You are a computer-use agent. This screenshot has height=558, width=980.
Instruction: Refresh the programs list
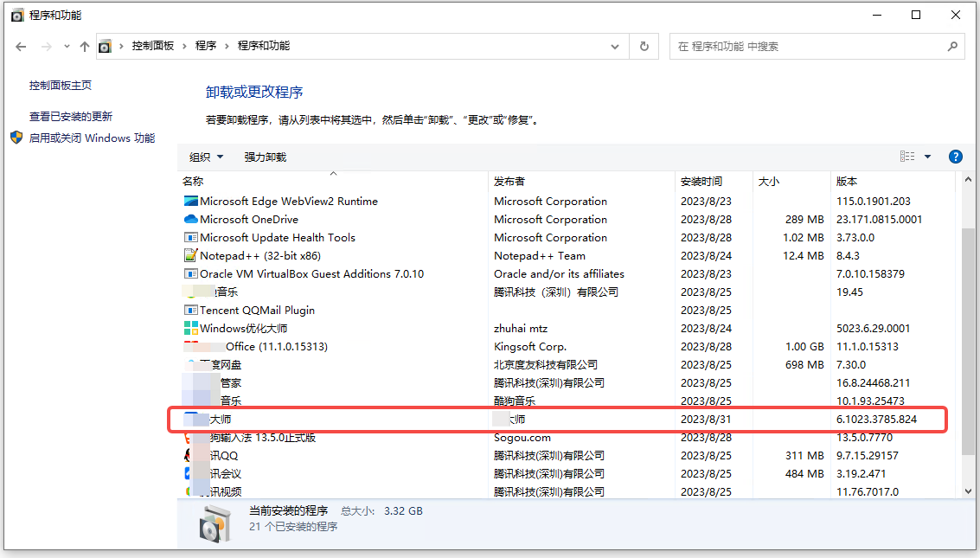[x=644, y=46]
